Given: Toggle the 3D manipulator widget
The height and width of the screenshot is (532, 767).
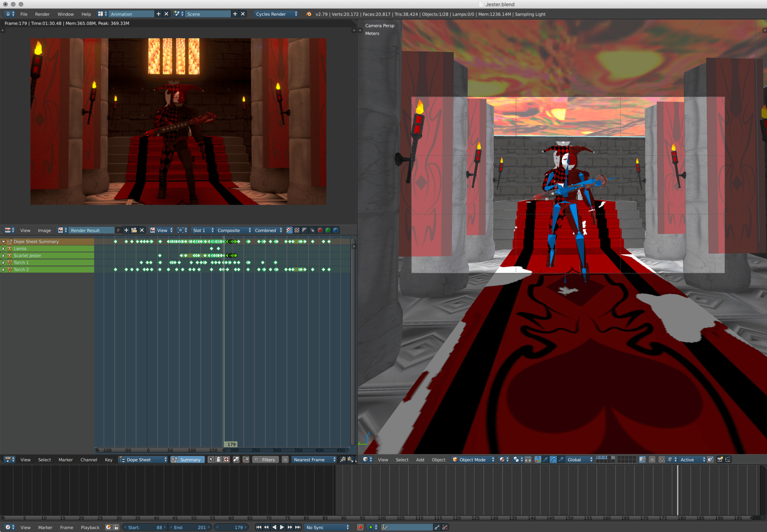Looking at the screenshot, I should [x=538, y=460].
